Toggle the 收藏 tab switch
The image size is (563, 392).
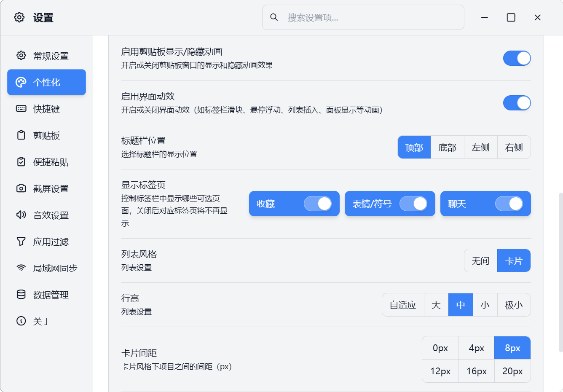click(318, 204)
